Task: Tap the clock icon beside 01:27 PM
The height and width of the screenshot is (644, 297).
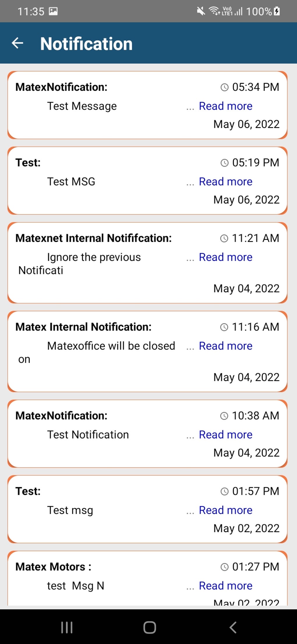Action: tap(224, 567)
